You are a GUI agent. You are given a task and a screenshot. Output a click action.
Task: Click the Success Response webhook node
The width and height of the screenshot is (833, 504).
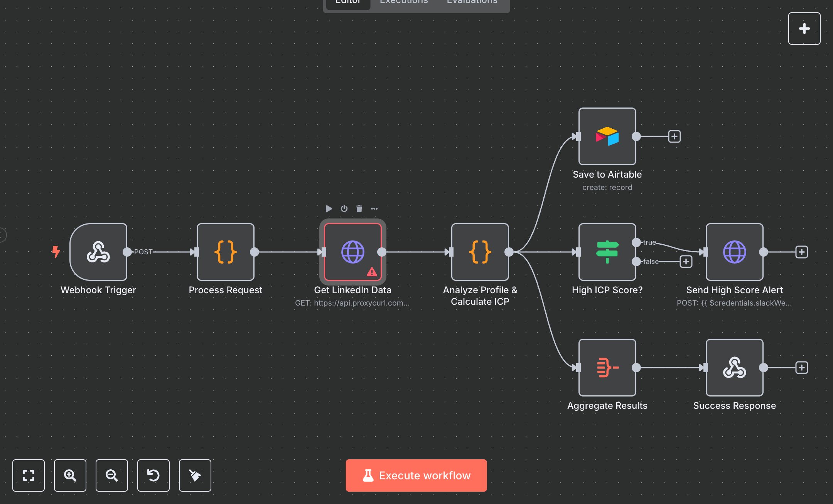click(x=734, y=368)
